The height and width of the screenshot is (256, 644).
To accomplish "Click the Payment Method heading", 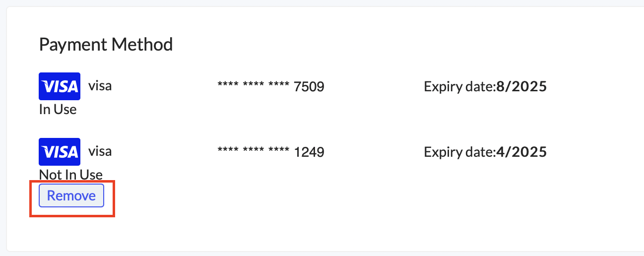I will coord(106,45).
